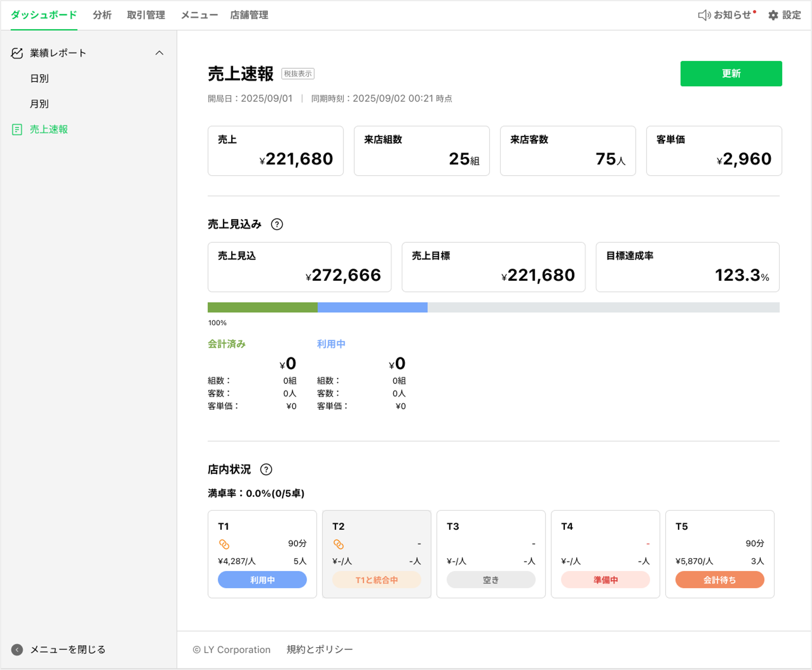Click the 売上 ¥221,680 card
The image size is (812, 670).
275,151
